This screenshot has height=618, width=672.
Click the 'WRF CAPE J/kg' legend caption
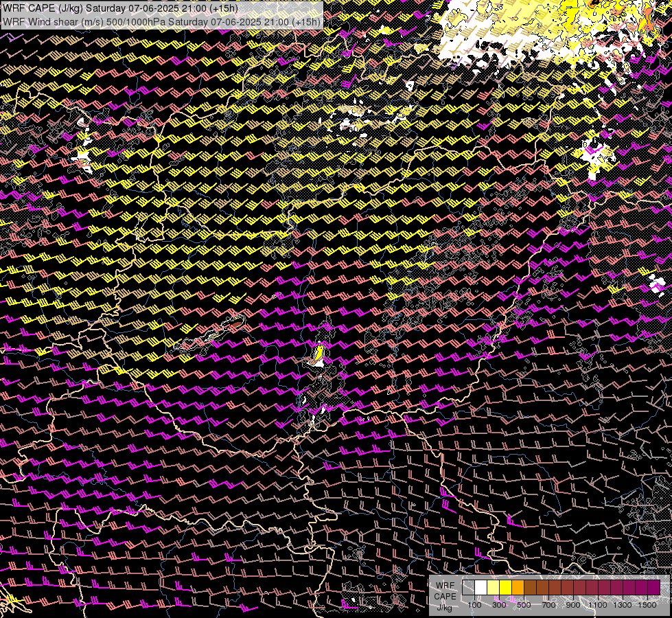coord(445,597)
